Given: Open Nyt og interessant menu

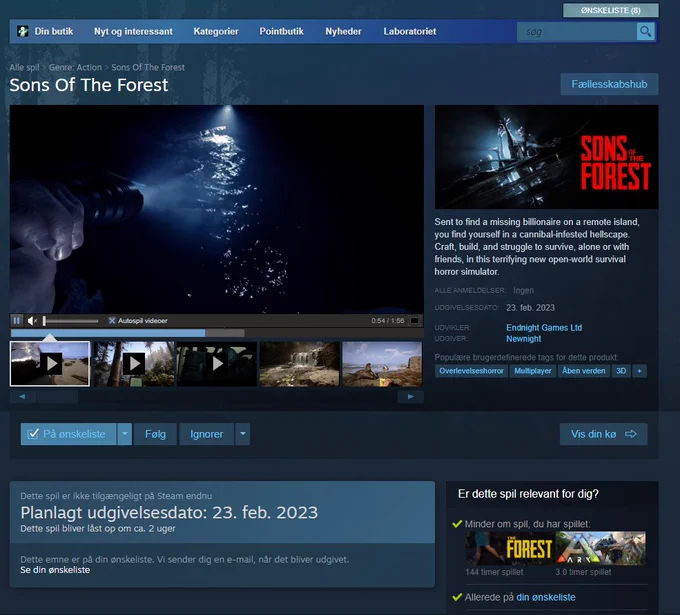Looking at the screenshot, I should pos(133,31).
